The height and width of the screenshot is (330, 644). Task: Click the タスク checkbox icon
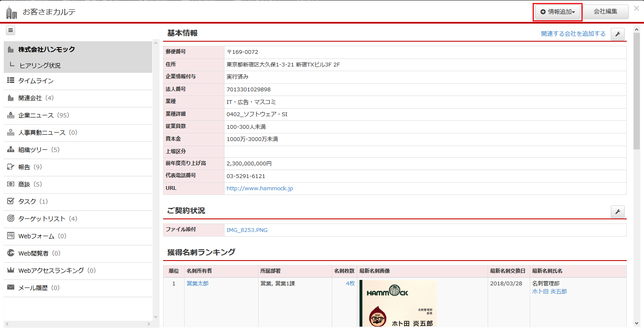point(11,202)
